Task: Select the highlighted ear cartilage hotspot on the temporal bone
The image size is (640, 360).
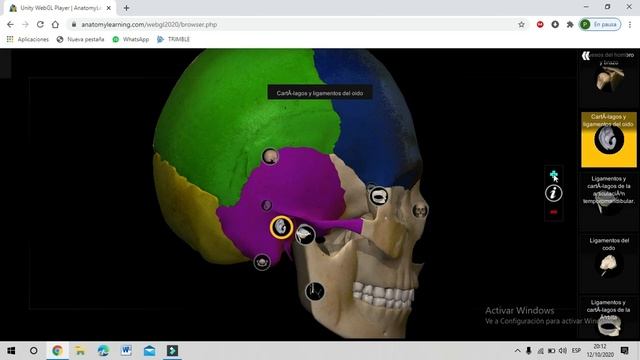Action: point(281,227)
